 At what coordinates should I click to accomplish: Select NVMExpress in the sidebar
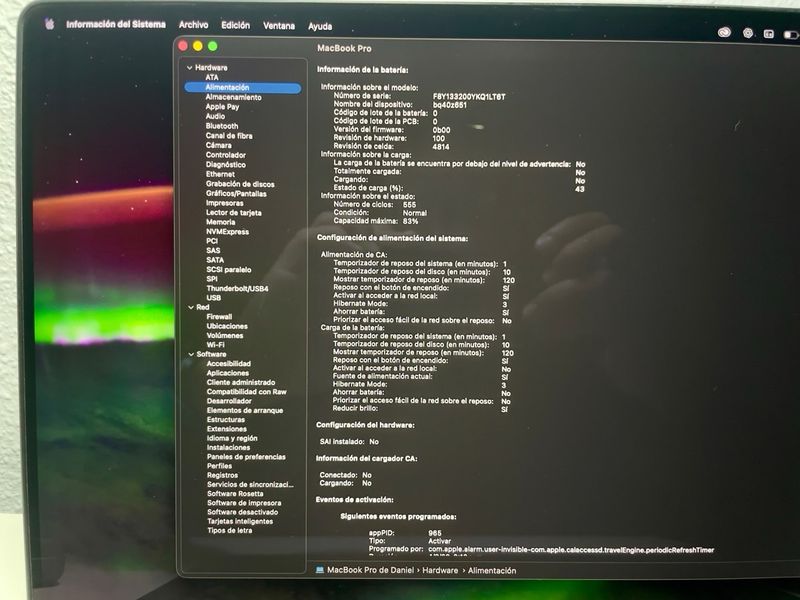pyautogui.click(x=227, y=232)
